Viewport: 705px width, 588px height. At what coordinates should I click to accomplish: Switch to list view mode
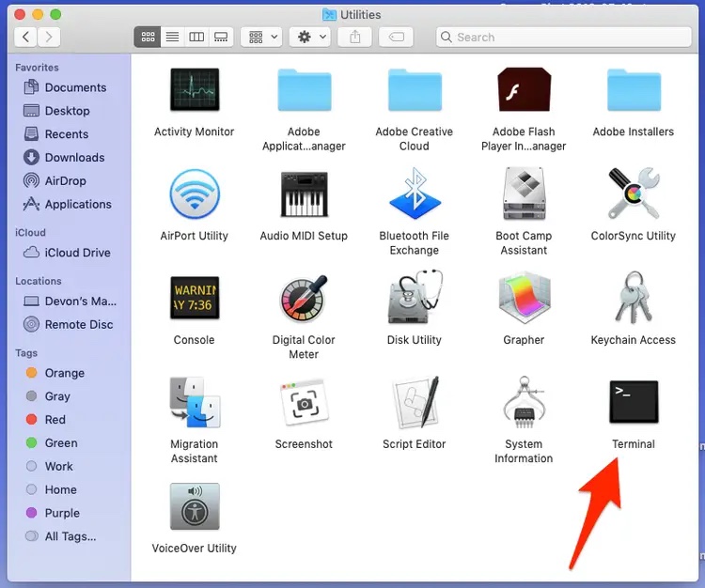point(172,37)
